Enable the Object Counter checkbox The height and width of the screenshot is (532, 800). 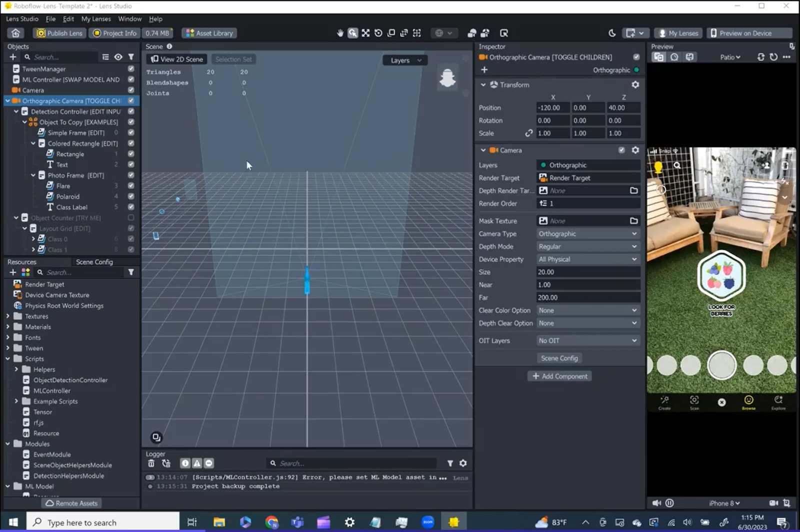click(131, 218)
